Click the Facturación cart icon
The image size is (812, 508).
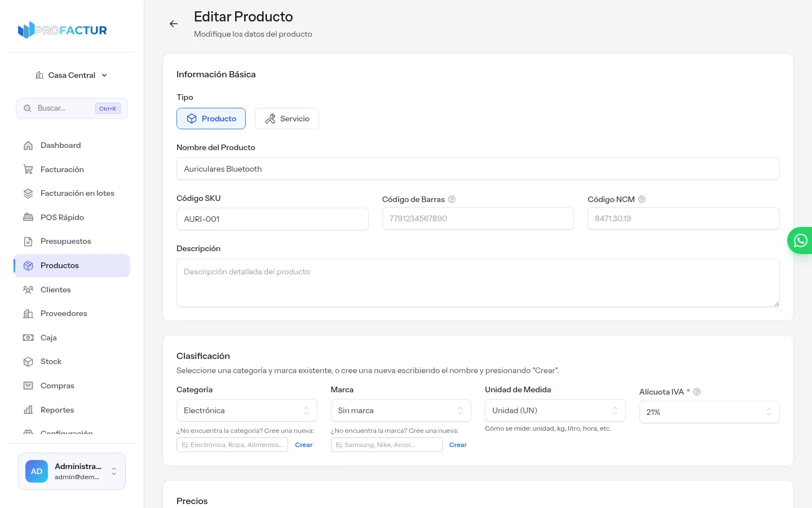[x=28, y=169]
